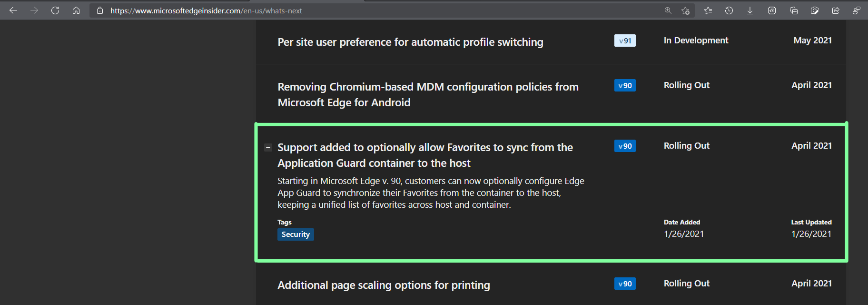868x305 pixels.
Task: Open the Math Solver tool
Action: click(x=772, y=10)
